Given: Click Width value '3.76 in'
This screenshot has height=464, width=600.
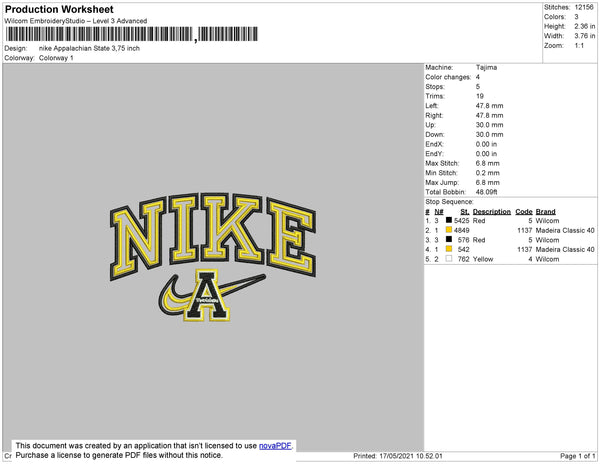Looking at the screenshot, I should pyautogui.click(x=584, y=36).
